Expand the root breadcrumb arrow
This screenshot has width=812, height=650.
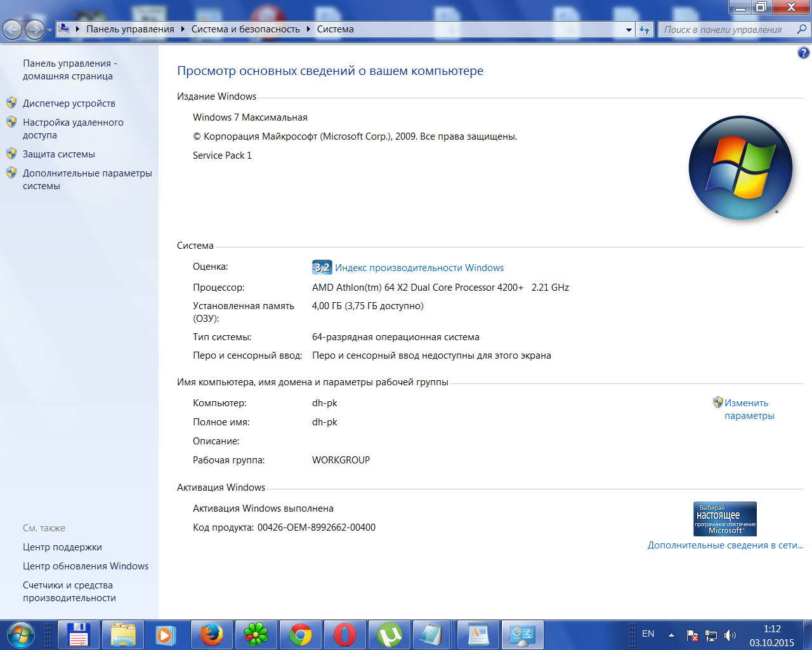point(78,29)
